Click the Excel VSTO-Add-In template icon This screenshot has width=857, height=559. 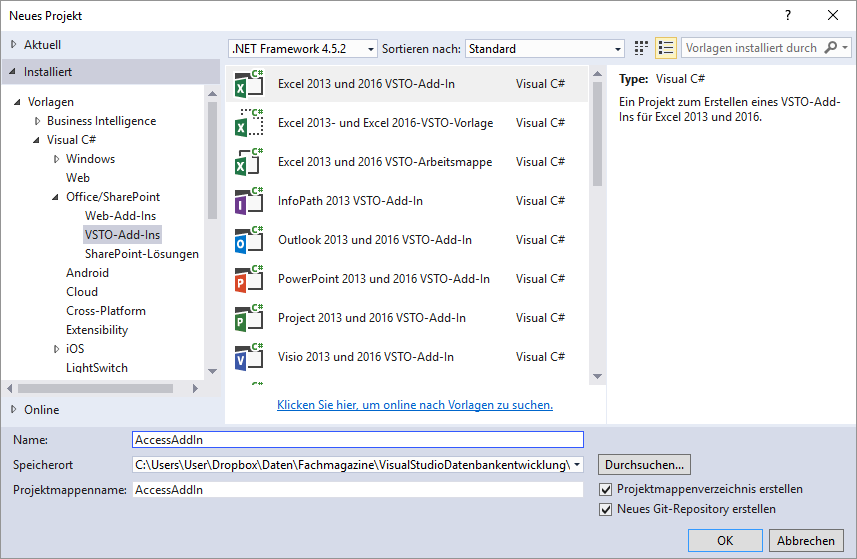click(249, 84)
